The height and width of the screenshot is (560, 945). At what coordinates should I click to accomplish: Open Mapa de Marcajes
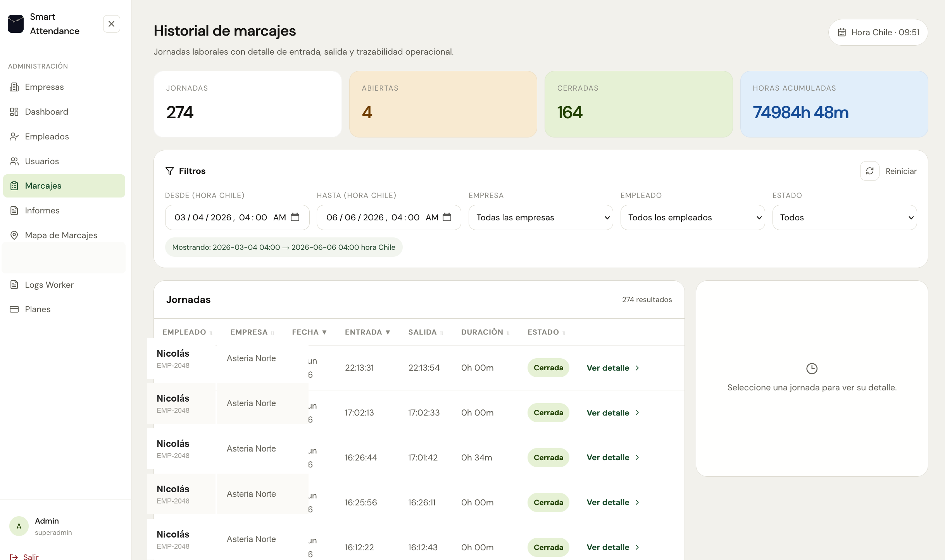pyautogui.click(x=64, y=235)
